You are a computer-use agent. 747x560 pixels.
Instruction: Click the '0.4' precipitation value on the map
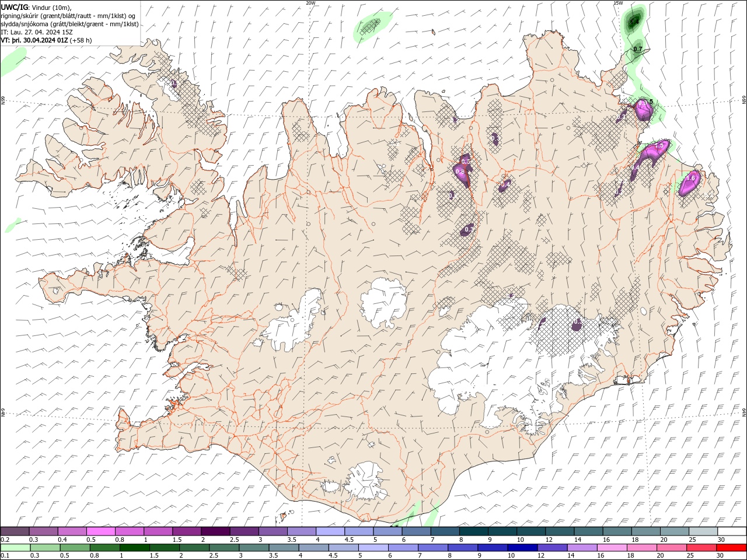505,184
